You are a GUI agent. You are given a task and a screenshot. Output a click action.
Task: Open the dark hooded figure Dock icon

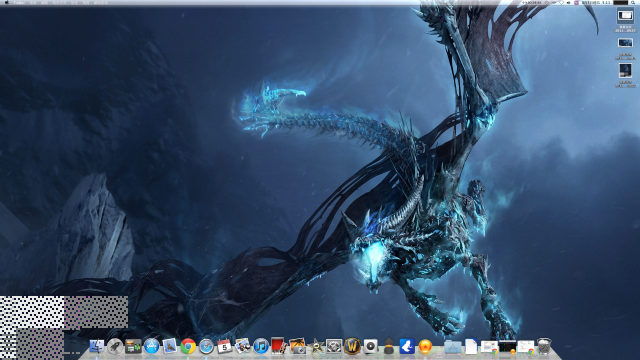[389, 346]
